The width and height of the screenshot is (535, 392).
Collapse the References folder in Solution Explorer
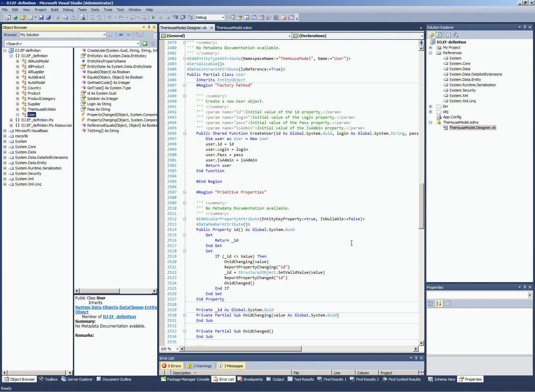[431, 53]
